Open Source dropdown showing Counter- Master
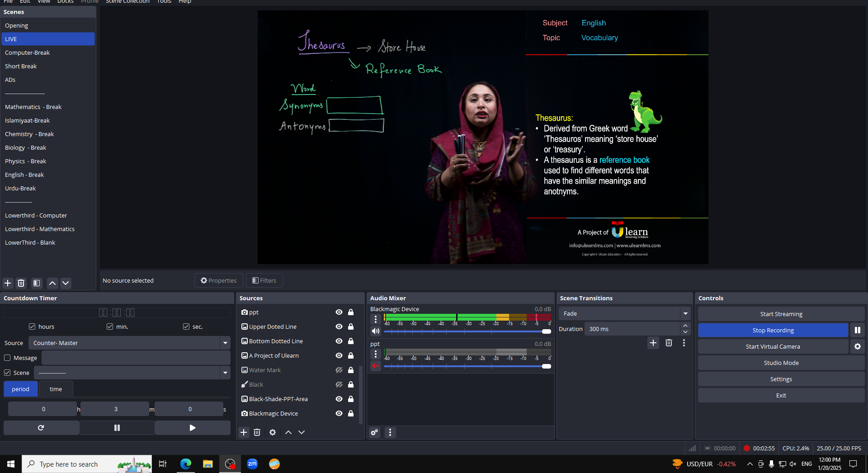 pos(129,343)
